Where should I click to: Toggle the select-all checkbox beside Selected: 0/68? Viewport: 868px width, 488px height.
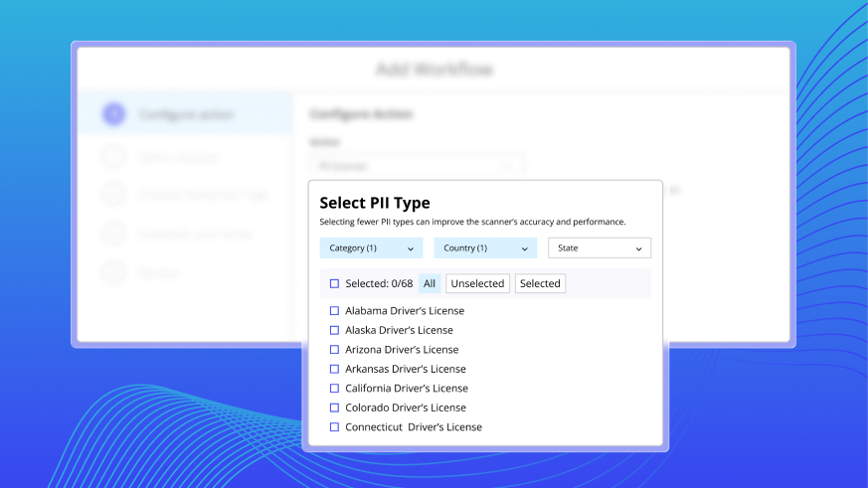(x=334, y=284)
